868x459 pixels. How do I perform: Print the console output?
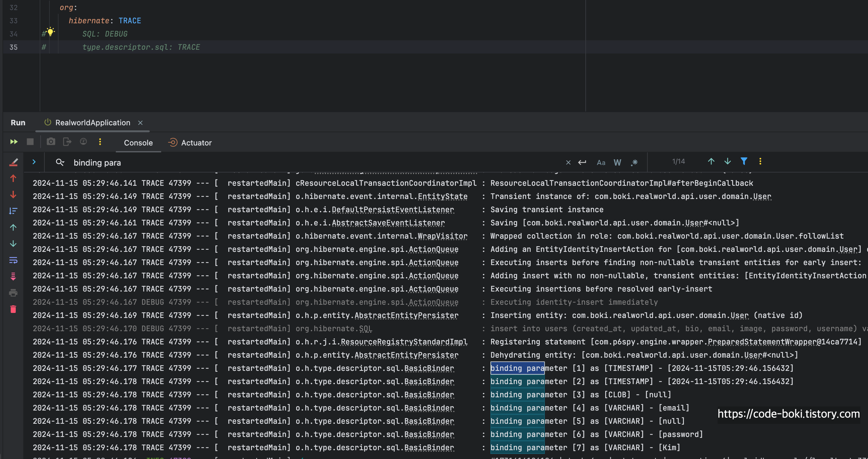tap(13, 293)
